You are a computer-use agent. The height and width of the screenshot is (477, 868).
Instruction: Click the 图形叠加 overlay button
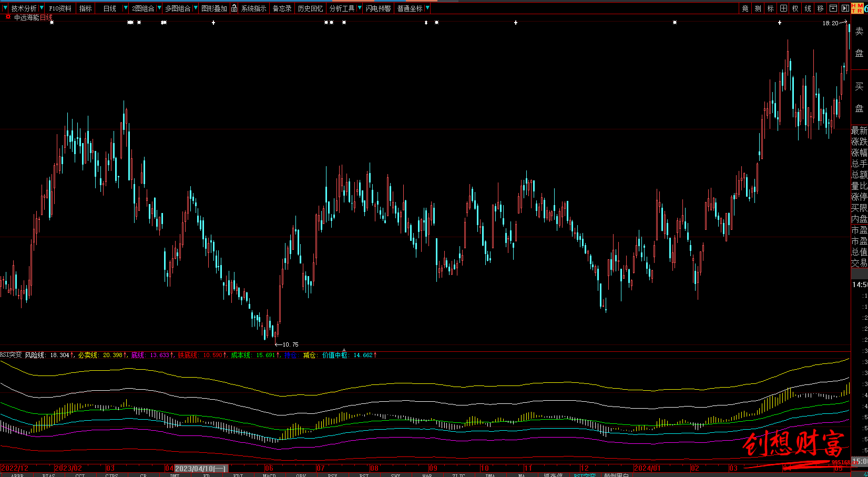click(x=214, y=8)
